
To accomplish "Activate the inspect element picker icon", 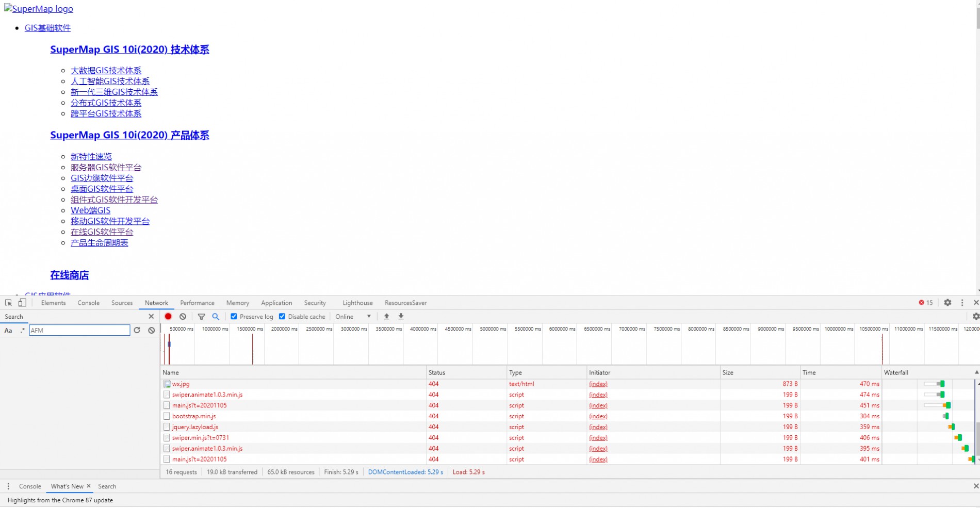I will pos(9,303).
